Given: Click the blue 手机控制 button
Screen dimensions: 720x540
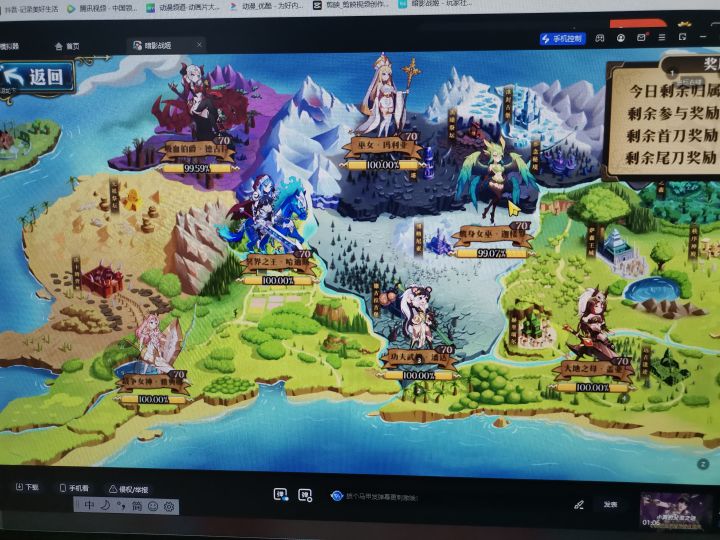Looking at the screenshot, I should [x=562, y=39].
